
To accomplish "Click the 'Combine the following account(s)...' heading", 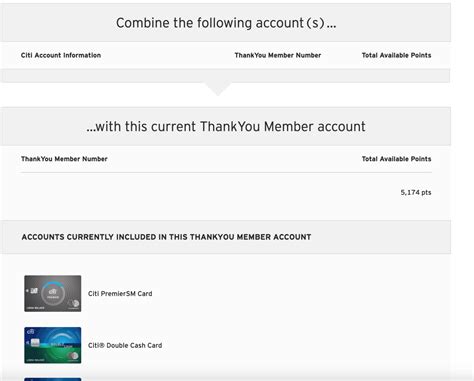I will point(226,23).
